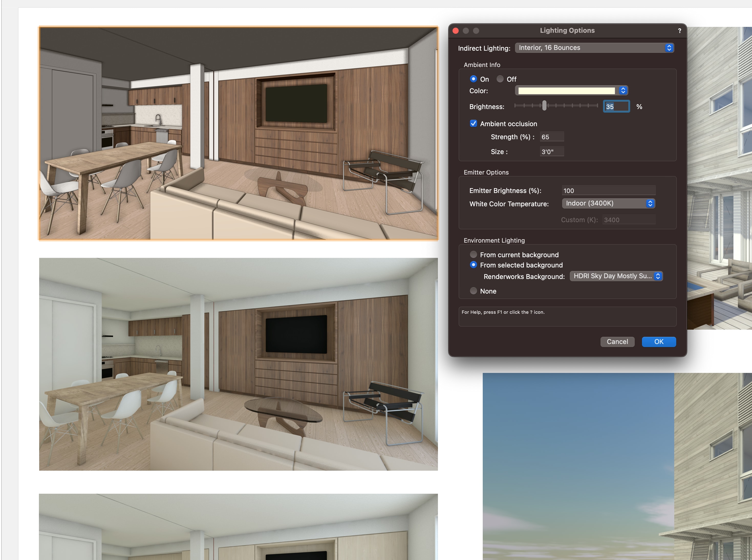Select From current background option
Viewport: 752px width, 560px height.
(473, 255)
